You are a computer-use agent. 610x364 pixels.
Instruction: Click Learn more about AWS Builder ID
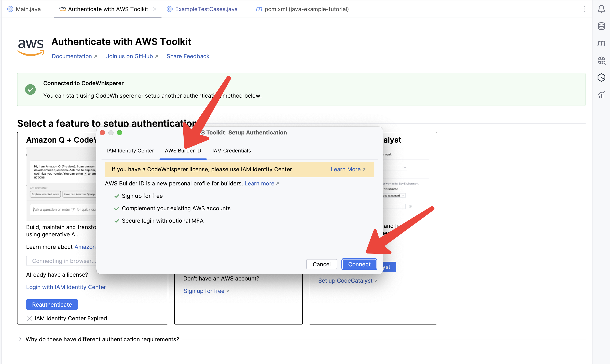click(x=262, y=183)
